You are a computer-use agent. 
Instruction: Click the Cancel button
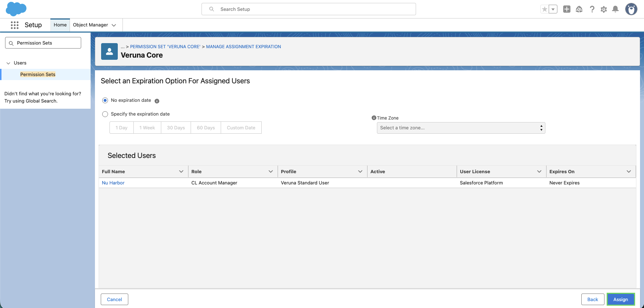pyautogui.click(x=115, y=299)
